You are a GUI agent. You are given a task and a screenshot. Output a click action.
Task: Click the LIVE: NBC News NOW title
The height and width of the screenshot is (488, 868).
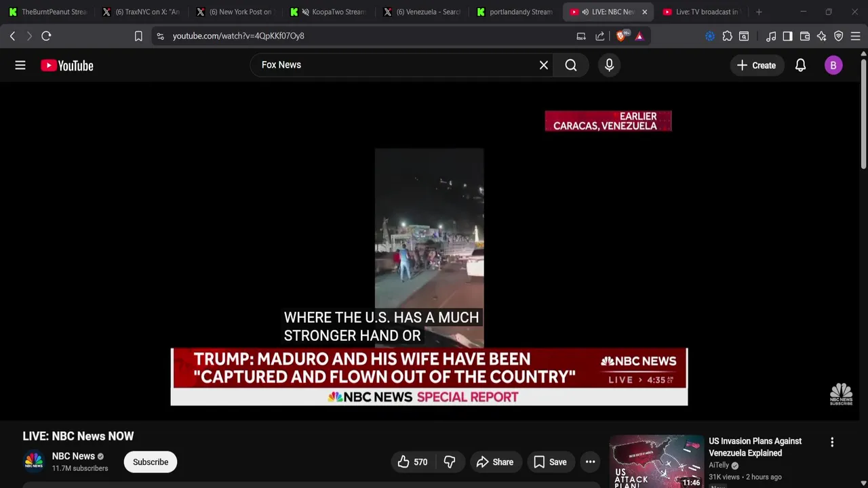pos(78,436)
